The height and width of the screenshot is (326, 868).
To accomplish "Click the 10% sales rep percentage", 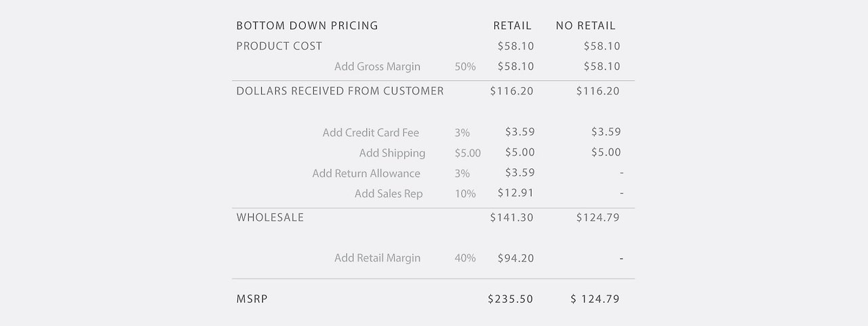I will click(x=465, y=194).
